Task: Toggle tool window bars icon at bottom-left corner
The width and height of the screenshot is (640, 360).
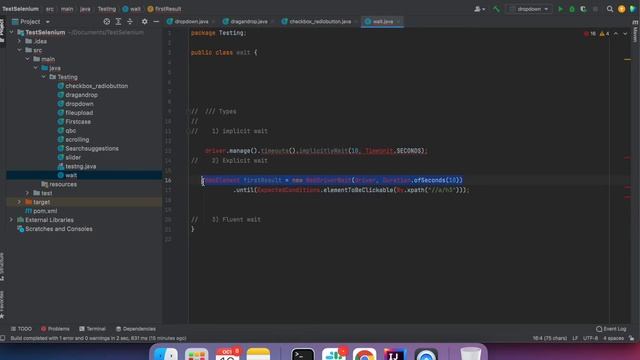Action: tap(3, 338)
